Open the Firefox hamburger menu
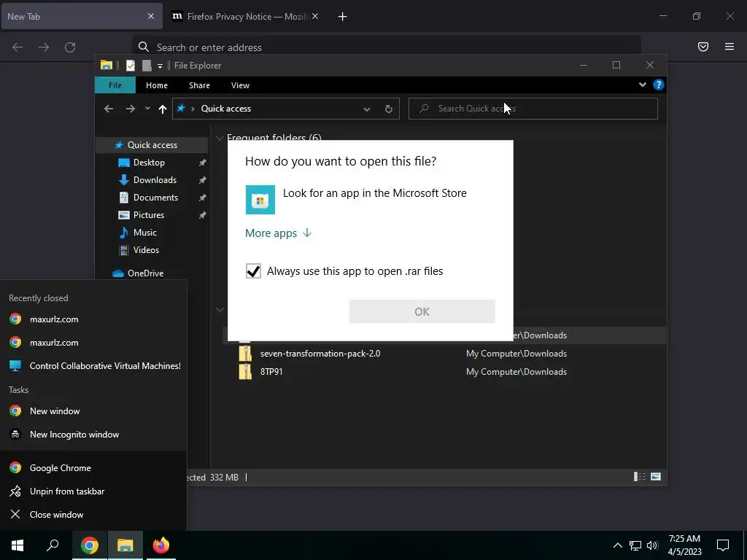The height and width of the screenshot is (560, 747). pyautogui.click(x=729, y=47)
